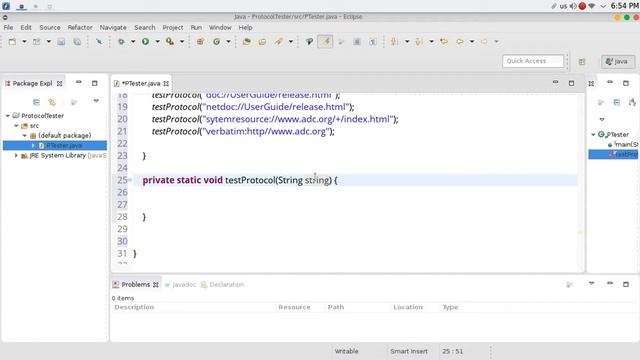This screenshot has height=360, width=640.
Task: Open dropdown next to New Class icon
Action: pos(229,42)
